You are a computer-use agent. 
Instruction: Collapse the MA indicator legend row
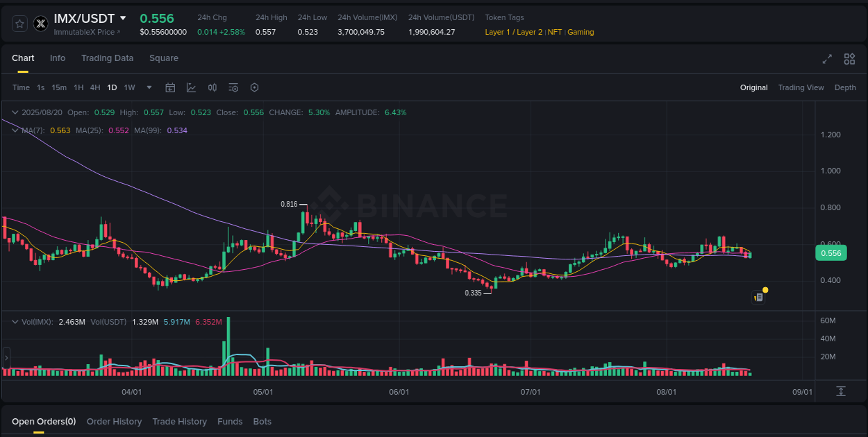tap(15, 130)
